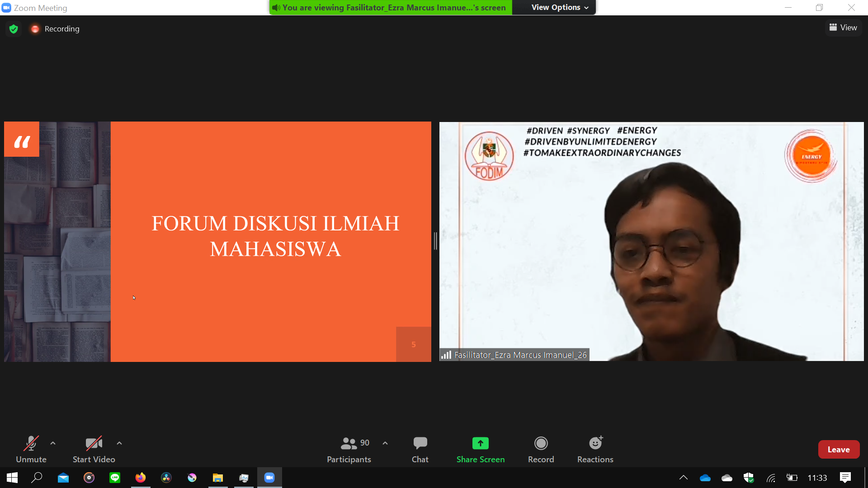The height and width of the screenshot is (488, 868).
Task: Open the Participants list icon
Action: pyautogui.click(x=349, y=443)
